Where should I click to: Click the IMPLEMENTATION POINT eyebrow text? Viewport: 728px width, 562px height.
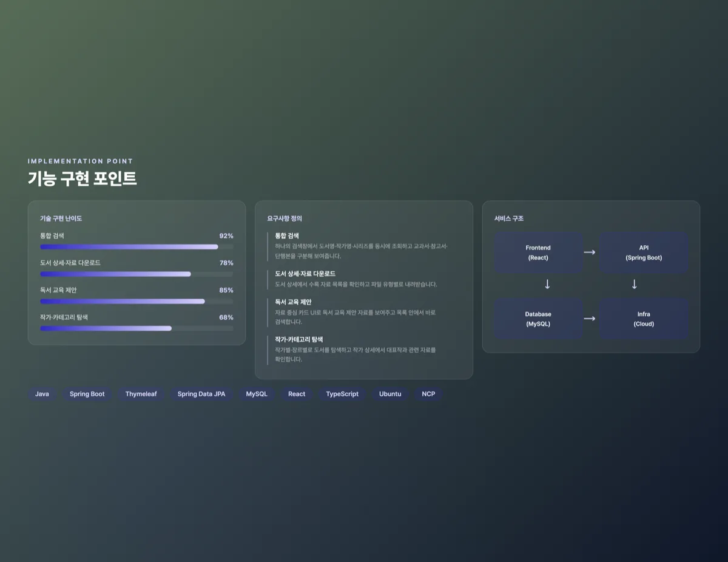pyautogui.click(x=80, y=161)
